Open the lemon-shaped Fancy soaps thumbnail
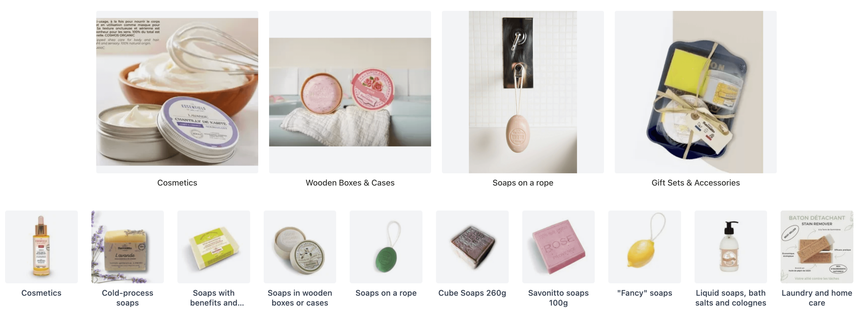Image resolution: width=868 pixels, height=316 pixels. tap(645, 247)
